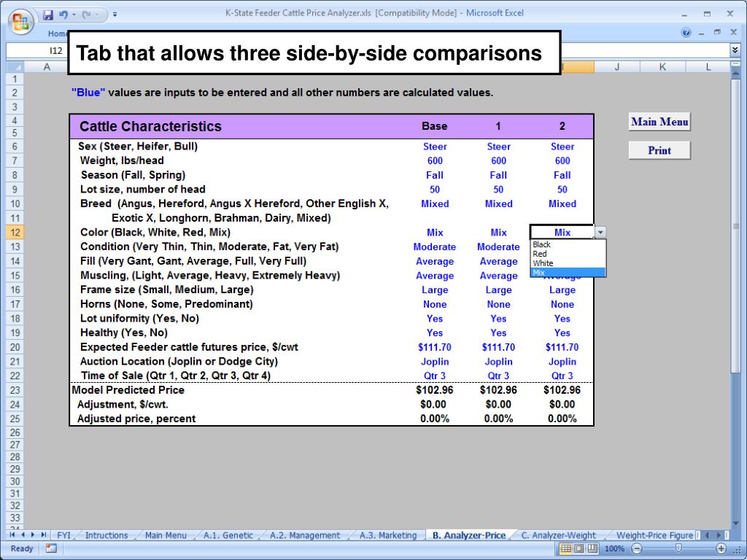Click Base column Condition value Moderate
Screen dimensions: 747x560
coord(435,246)
